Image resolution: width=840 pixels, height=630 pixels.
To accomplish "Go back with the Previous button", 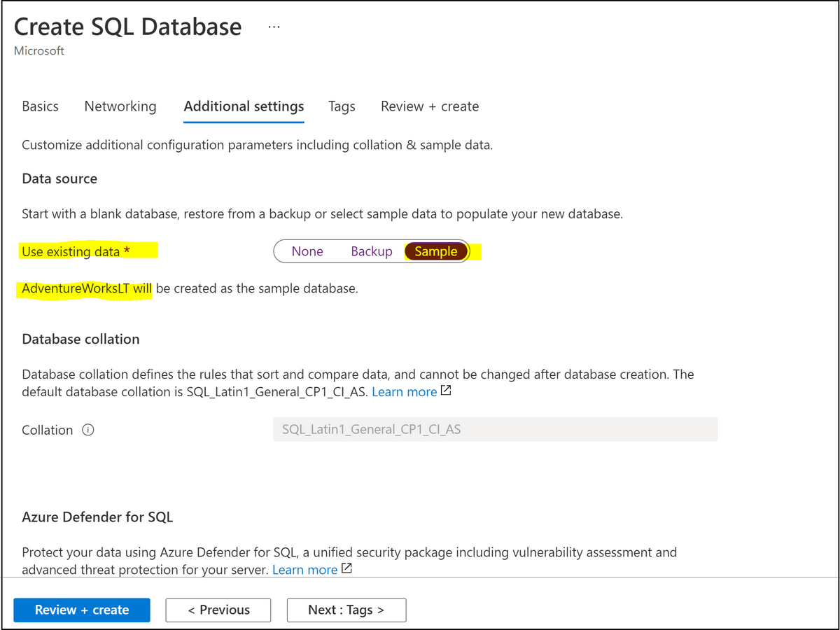I will pos(218,610).
